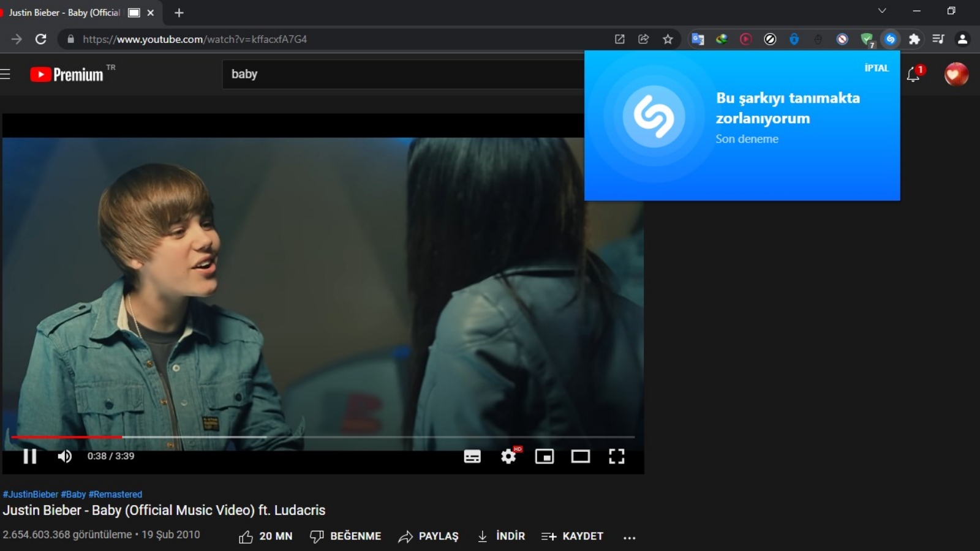Open YouTube notifications bell
The width and height of the screenshot is (980, 551).
[913, 75]
